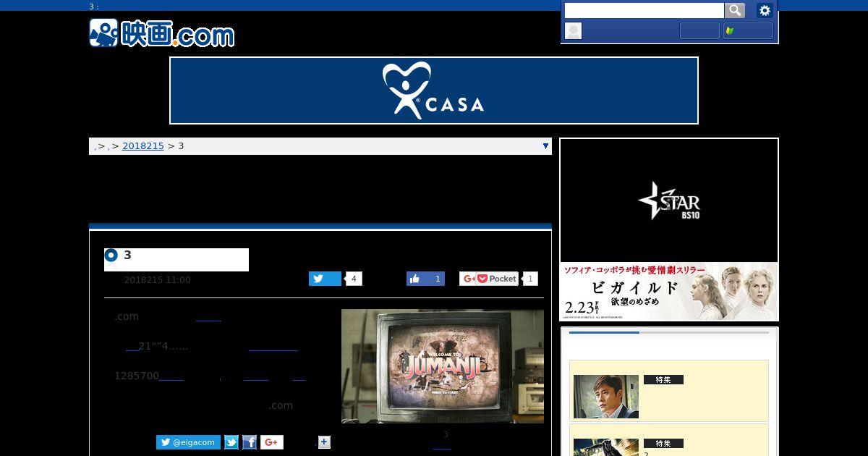This screenshot has width=868, height=456.
Task: Open the long link in the second article line
Action: pyautogui.click(x=273, y=346)
